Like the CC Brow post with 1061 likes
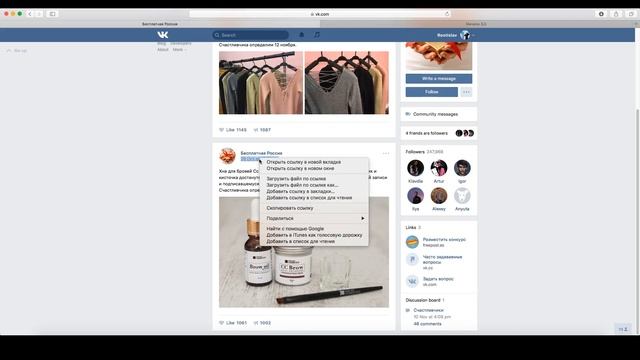 point(233,323)
